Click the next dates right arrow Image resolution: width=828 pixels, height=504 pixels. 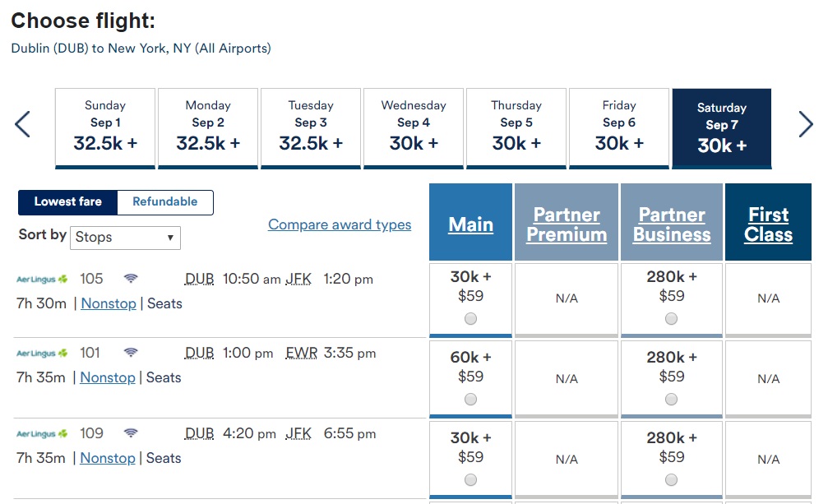coord(805,125)
